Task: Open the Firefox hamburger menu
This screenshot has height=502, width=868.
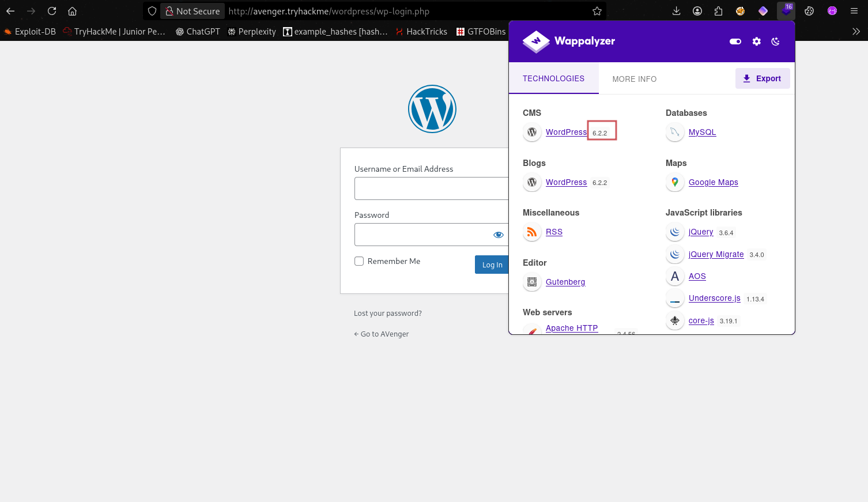Action: (x=854, y=11)
